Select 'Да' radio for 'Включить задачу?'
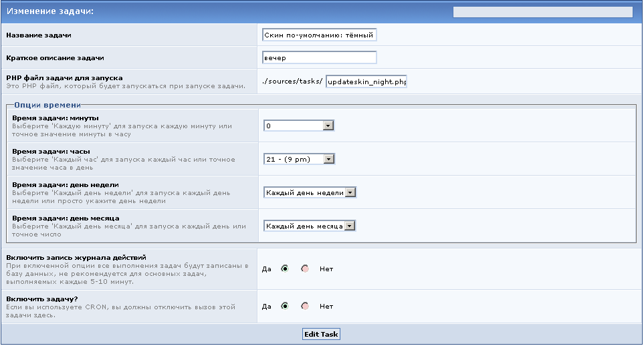The height and width of the screenshot is (346, 644). point(285,307)
